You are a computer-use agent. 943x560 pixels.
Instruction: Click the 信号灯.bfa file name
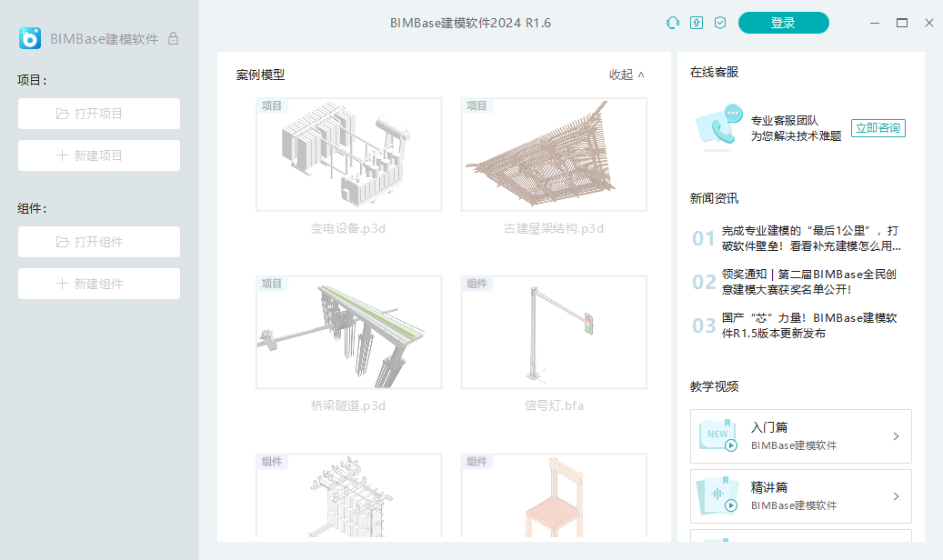pyautogui.click(x=554, y=406)
